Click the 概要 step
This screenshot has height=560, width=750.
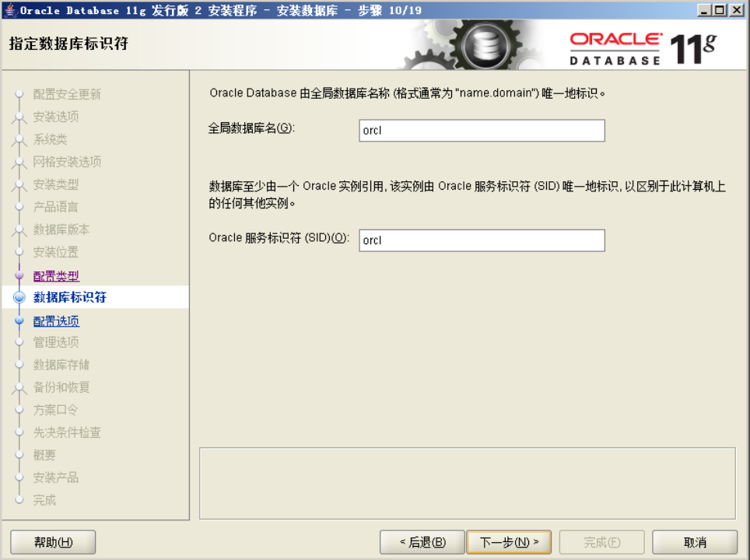click(x=44, y=455)
